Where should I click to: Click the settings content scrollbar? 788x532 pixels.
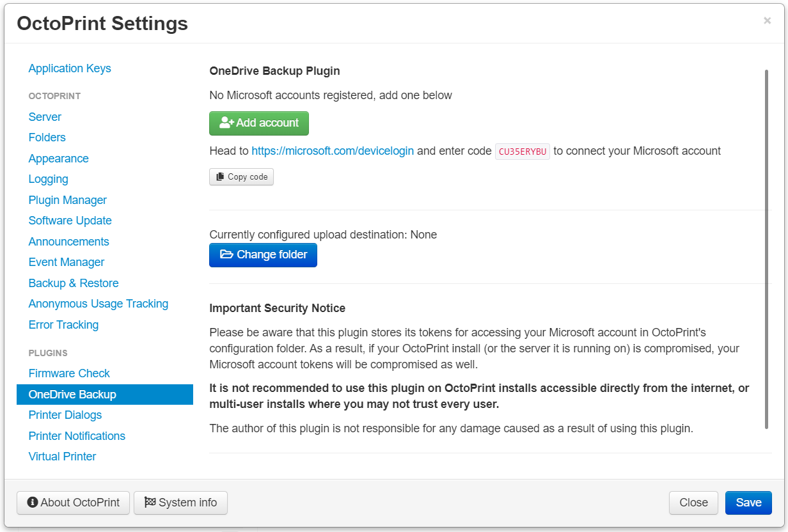pyautogui.click(x=766, y=249)
